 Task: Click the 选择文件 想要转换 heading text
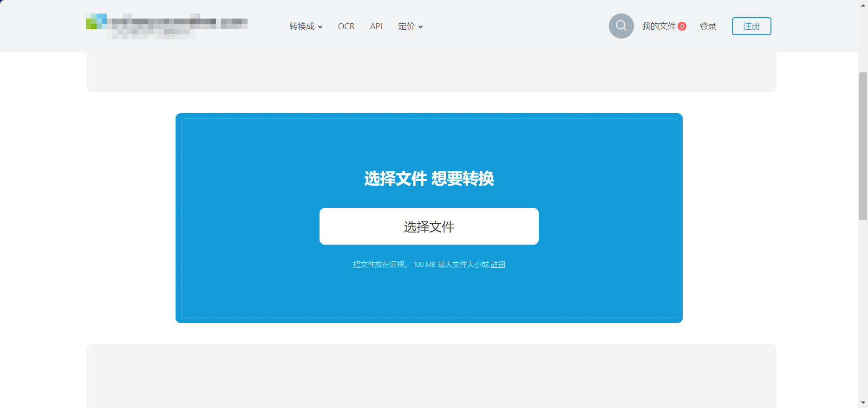pyautogui.click(x=429, y=179)
